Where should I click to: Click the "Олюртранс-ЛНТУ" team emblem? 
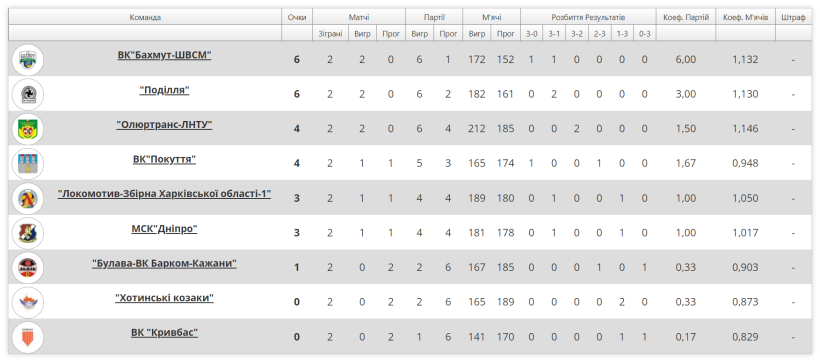pos(28,129)
